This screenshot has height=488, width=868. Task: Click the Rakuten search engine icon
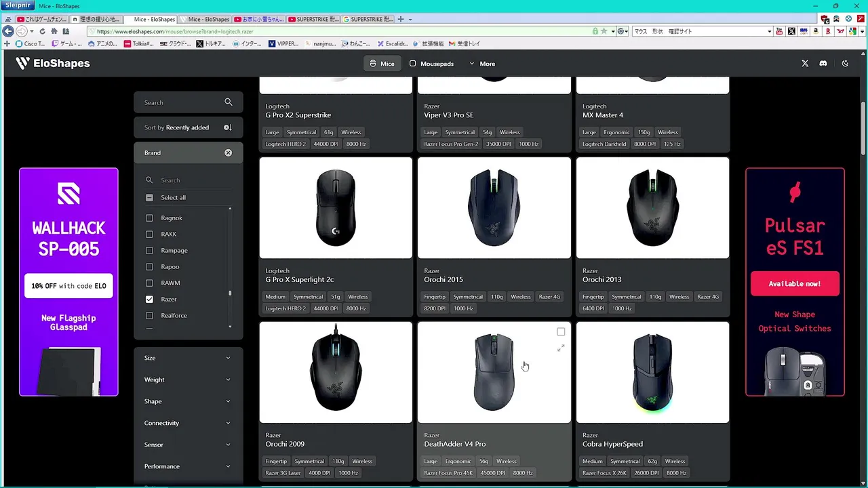click(x=828, y=31)
